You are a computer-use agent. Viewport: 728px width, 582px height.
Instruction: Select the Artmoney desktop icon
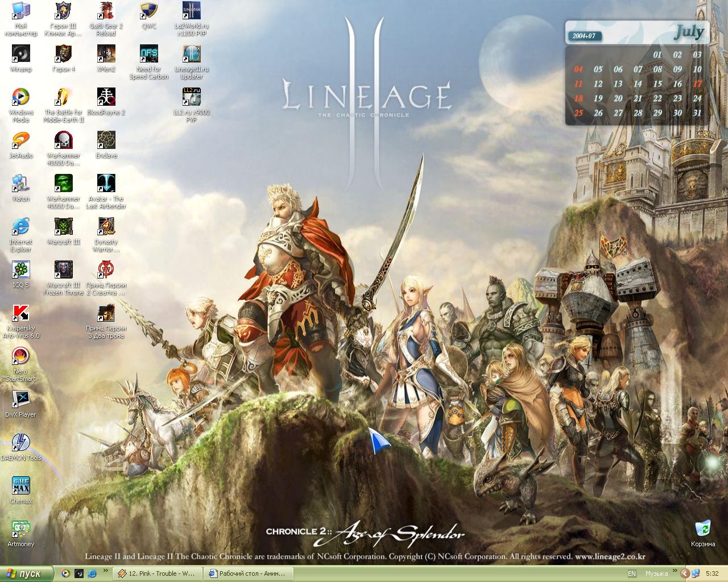coord(20,534)
